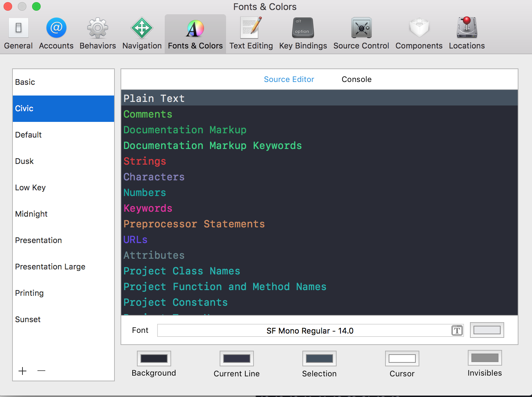Select the Fonts & Colors toolbar icon
The image size is (532, 397).
point(195,34)
